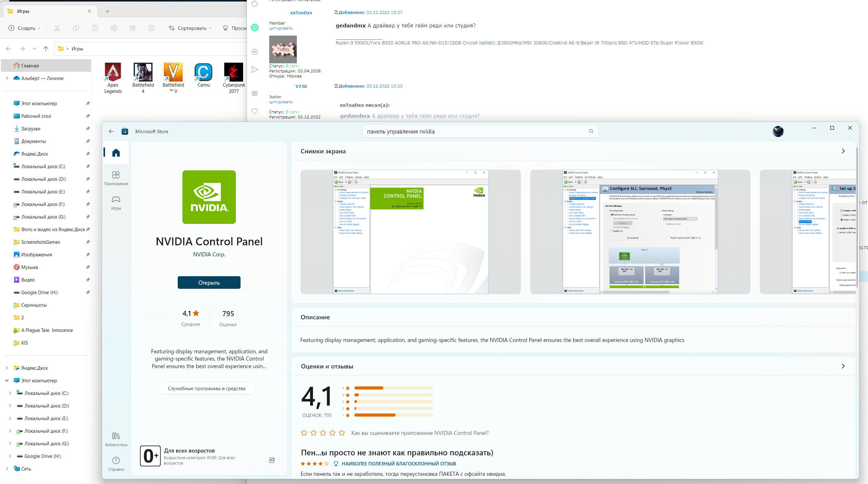
Task: Expand Снимки экрана section chevron
Action: coord(843,151)
